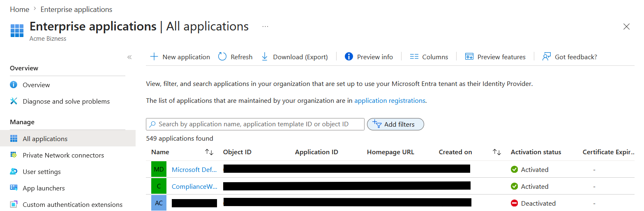Open the ComplianceW... application link
The image size is (644, 211).
click(194, 186)
